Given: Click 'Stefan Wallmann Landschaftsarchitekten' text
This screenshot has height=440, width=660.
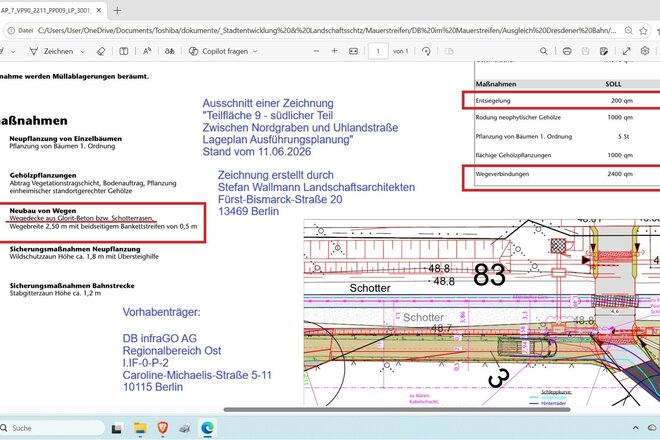Looking at the screenshot, I should click(x=317, y=187).
